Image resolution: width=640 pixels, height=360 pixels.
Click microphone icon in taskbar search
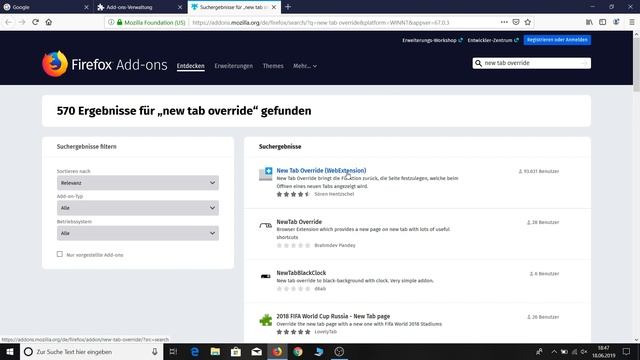pos(155,351)
